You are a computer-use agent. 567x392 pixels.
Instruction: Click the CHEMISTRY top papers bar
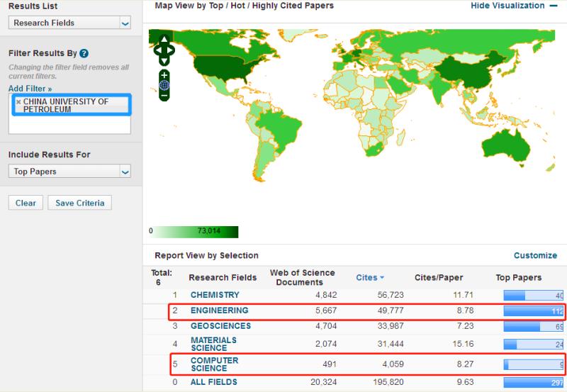point(532,295)
